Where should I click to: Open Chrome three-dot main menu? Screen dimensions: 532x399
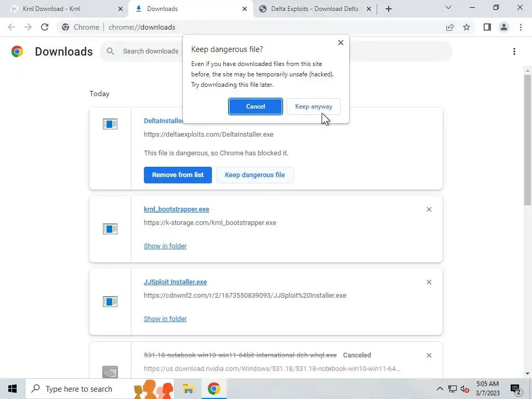[x=521, y=27]
